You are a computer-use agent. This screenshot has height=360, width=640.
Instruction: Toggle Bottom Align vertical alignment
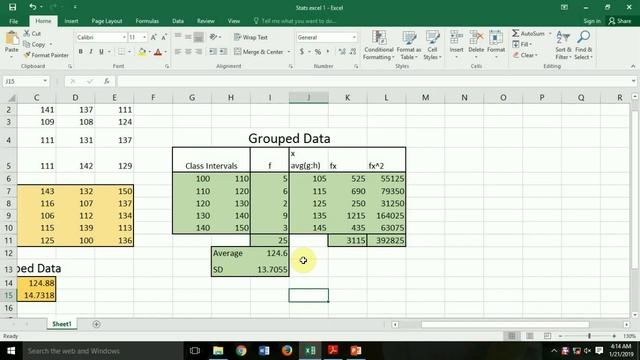click(x=198, y=37)
